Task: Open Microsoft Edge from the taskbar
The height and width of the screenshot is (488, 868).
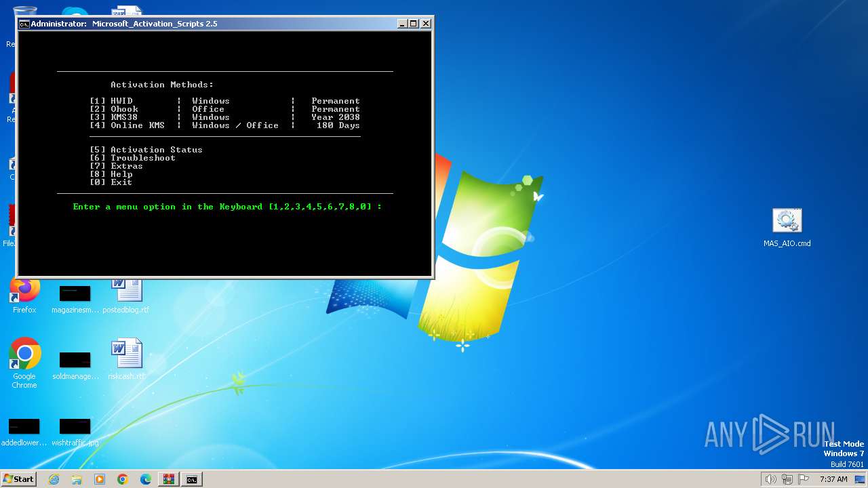Action: tap(146, 479)
